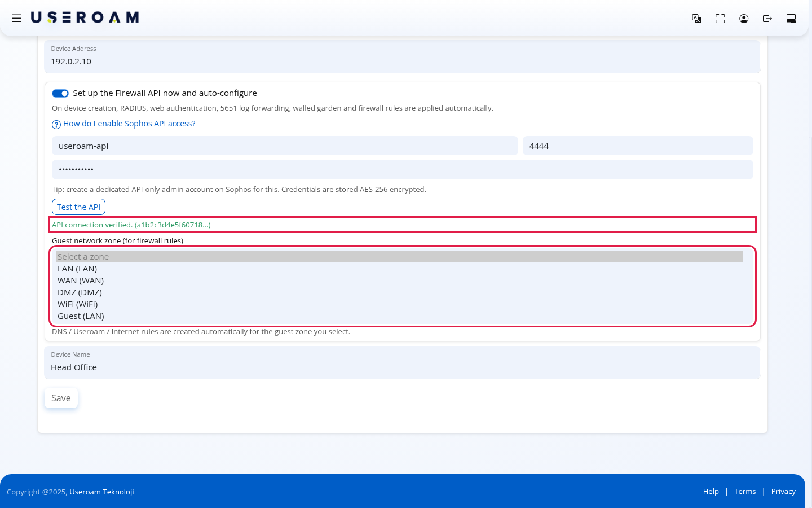Click the logout icon

click(767, 19)
